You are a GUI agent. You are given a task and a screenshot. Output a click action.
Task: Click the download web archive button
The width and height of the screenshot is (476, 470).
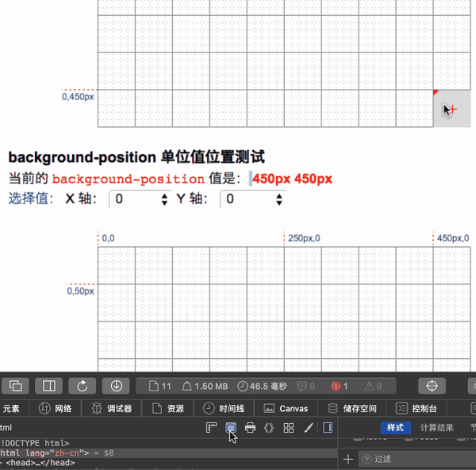[x=116, y=386]
